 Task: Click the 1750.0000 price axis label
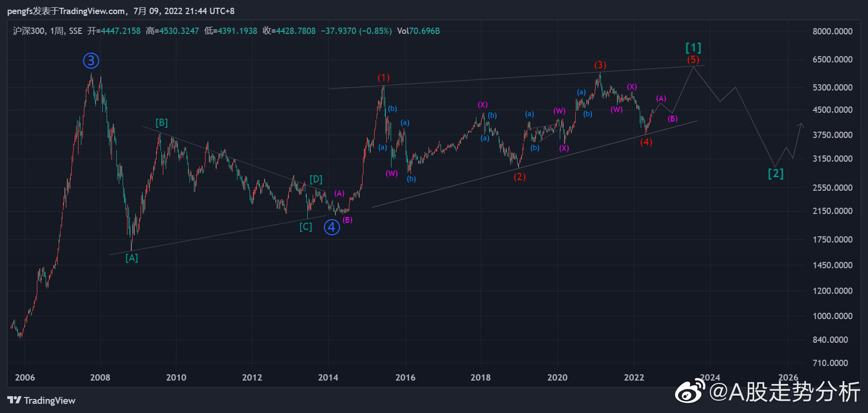tap(833, 240)
